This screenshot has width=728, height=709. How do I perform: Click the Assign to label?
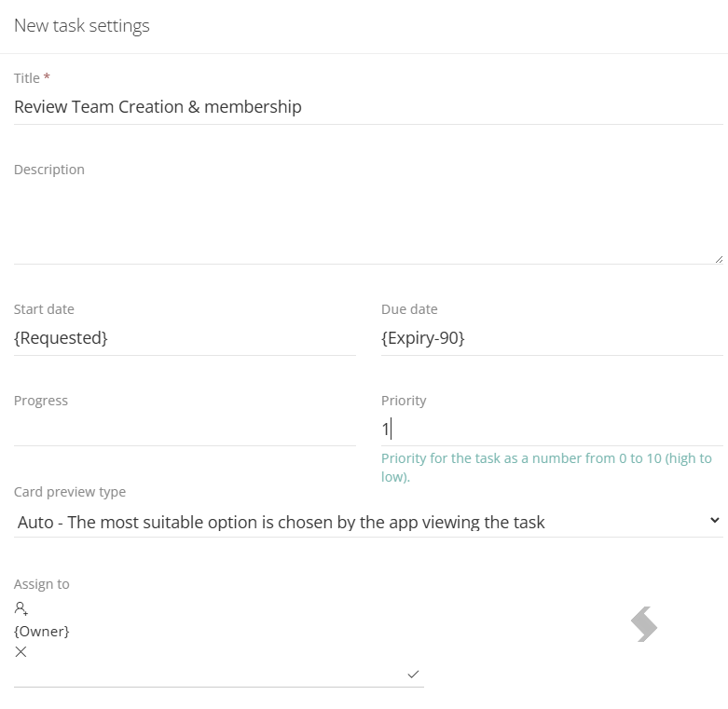pos(42,584)
